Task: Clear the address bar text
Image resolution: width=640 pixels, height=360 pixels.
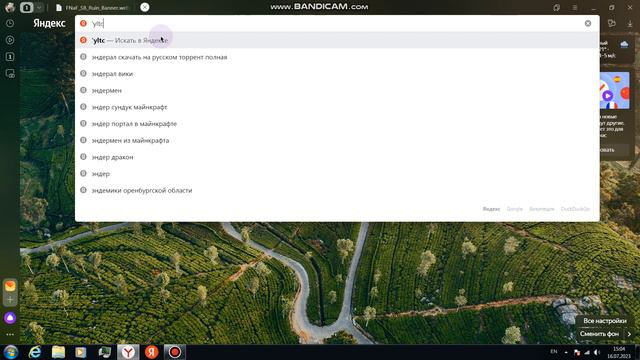Action: (588, 23)
